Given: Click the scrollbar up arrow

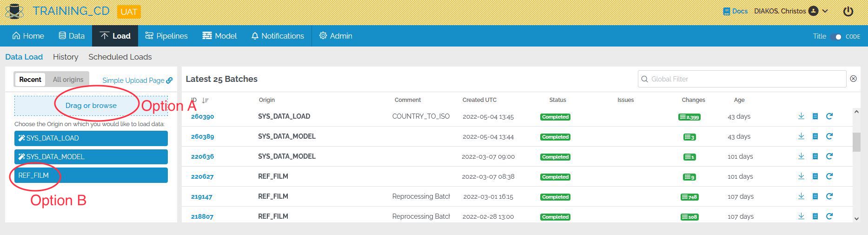Looking at the screenshot, I should coord(856,112).
